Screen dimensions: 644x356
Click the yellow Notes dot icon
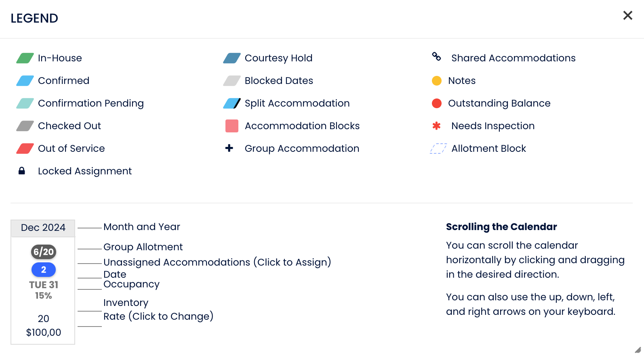pos(437,81)
